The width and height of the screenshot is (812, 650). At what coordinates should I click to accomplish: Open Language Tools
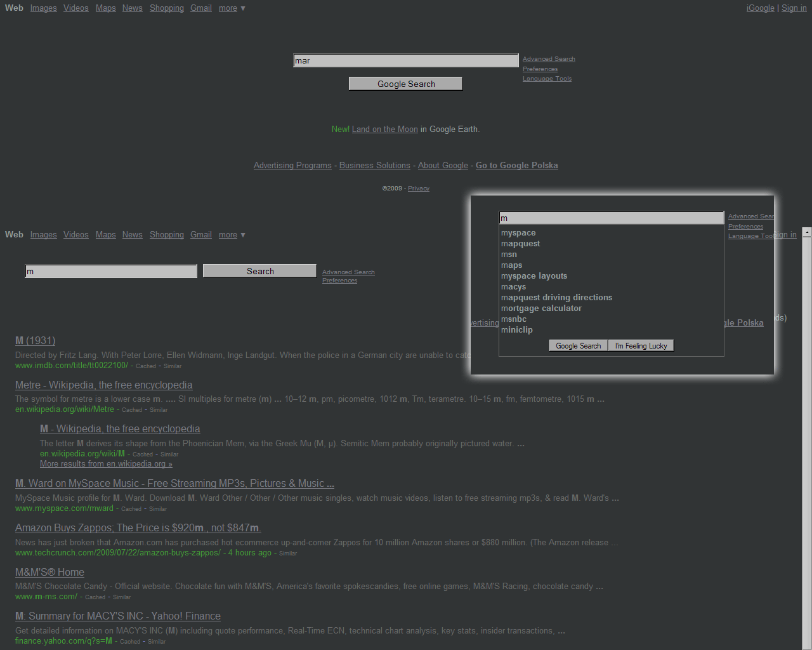click(x=546, y=78)
